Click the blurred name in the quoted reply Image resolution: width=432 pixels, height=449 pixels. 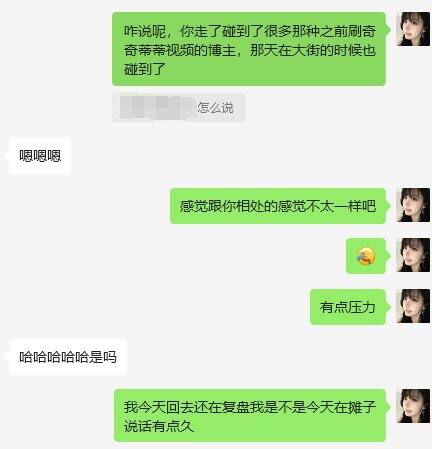(157, 107)
